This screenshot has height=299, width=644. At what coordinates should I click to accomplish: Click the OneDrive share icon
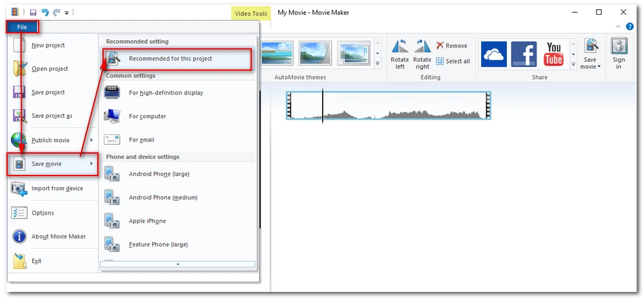495,54
